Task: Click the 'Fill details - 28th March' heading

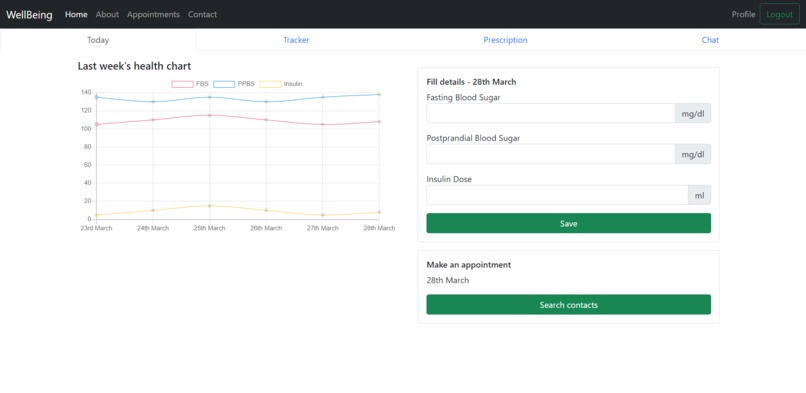Action: click(471, 82)
